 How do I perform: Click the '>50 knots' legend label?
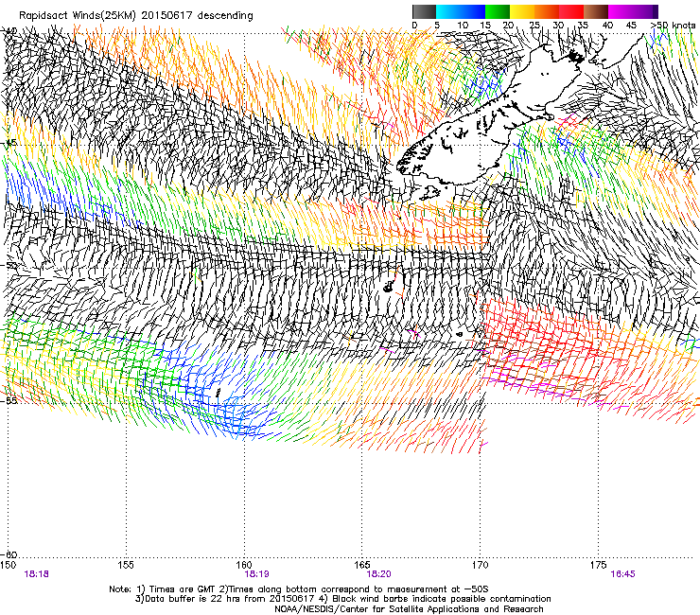(673, 26)
